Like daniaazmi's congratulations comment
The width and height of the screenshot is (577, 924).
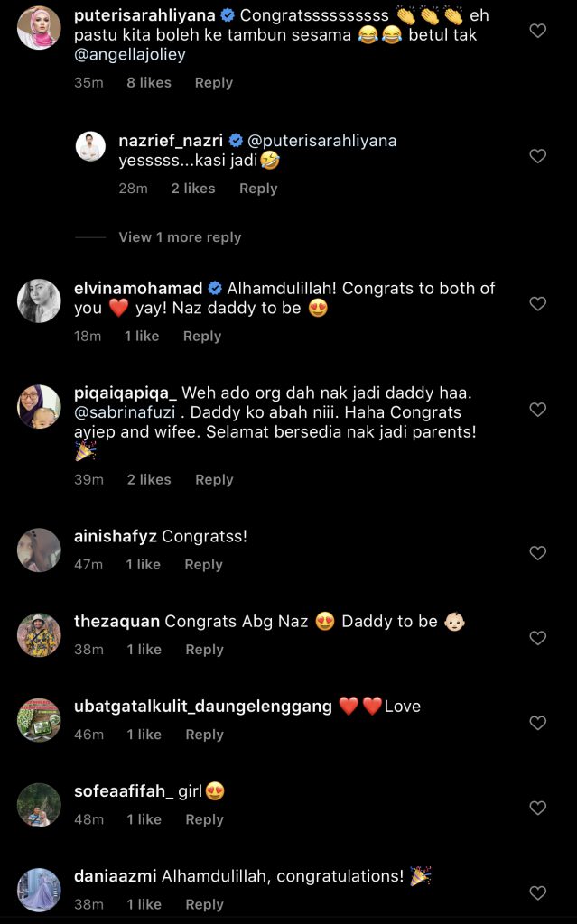pos(537,893)
